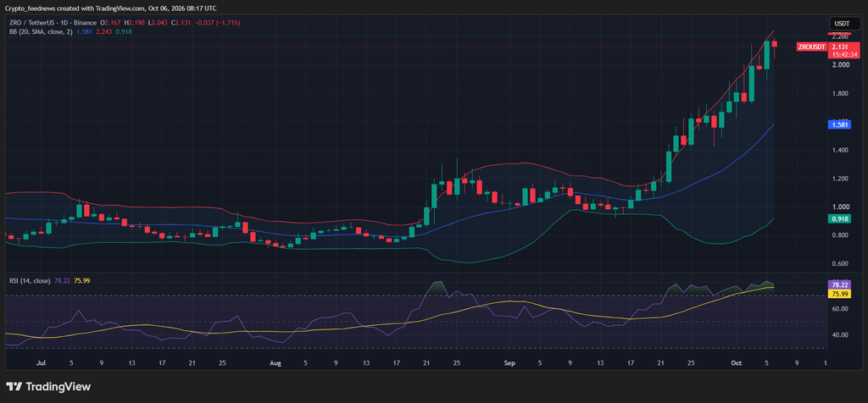Click the 1.400 price scale label
The image size is (868, 403).
coord(840,151)
